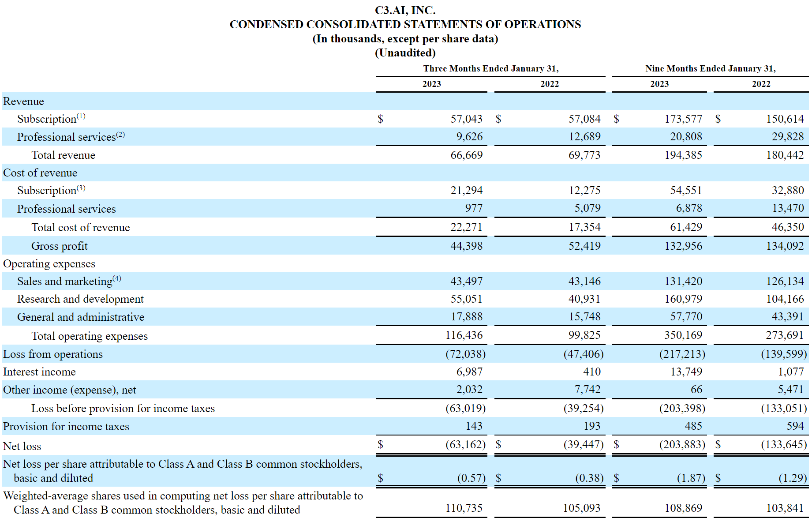Select total revenue value 69,773
812x518 pixels.
tap(584, 155)
